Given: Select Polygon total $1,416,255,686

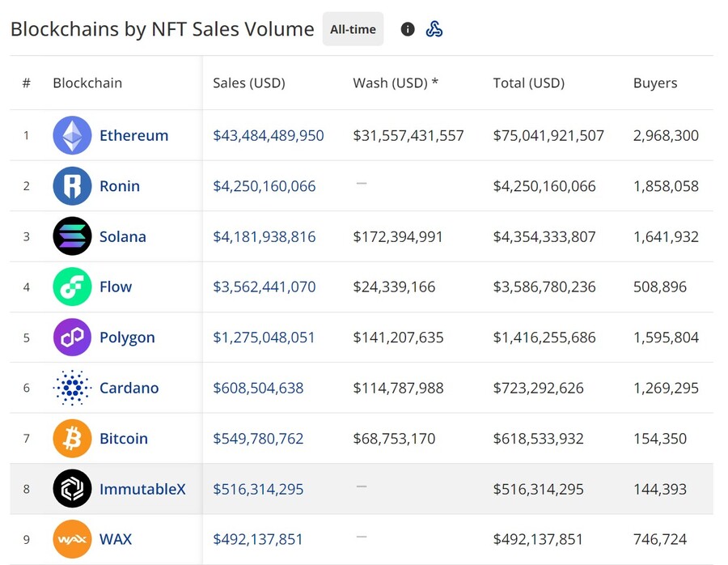Looking at the screenshot, I should point(544,338).
